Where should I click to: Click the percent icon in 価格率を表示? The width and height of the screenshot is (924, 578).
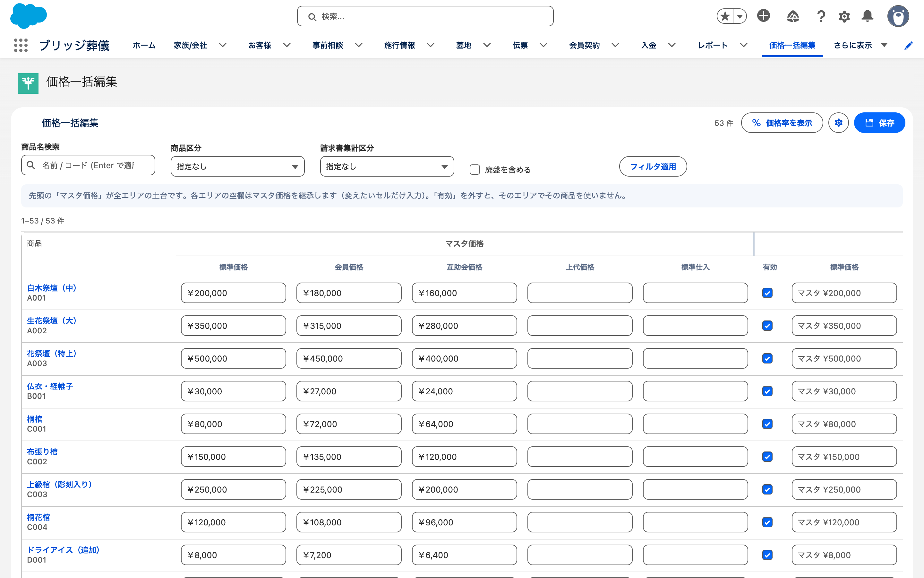[757, 123]
